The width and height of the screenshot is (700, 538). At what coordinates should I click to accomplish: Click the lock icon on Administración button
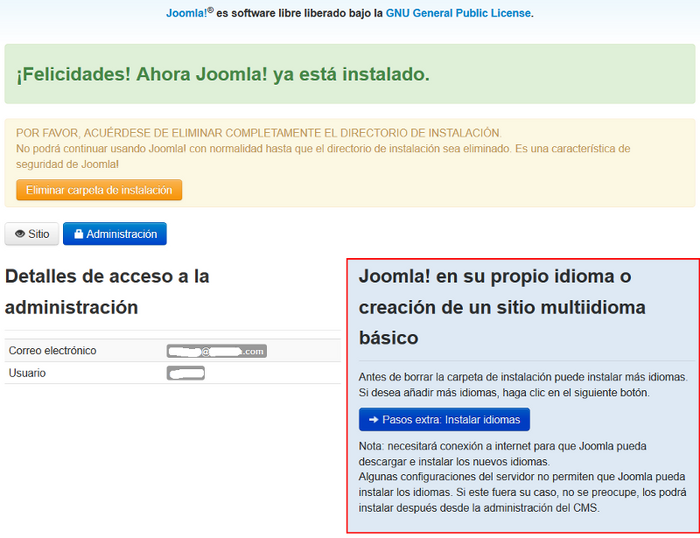[x=78, y=234]
